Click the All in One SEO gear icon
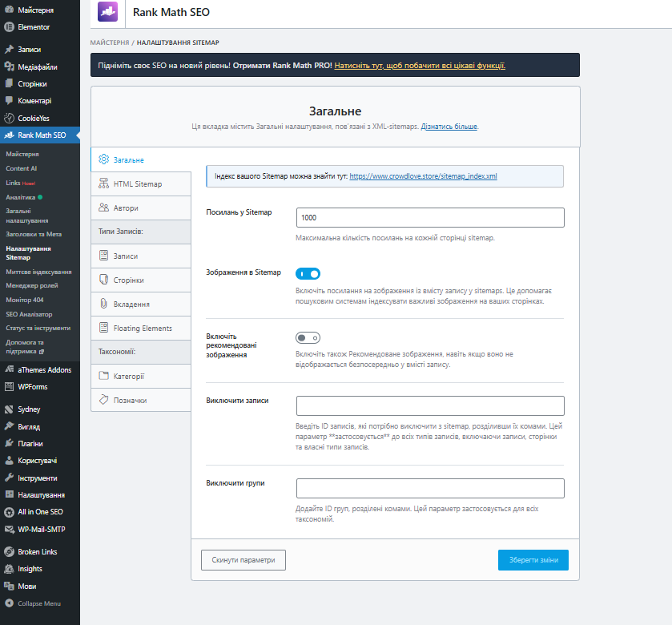Screen dimensions: 672x625 pos(9,512)
